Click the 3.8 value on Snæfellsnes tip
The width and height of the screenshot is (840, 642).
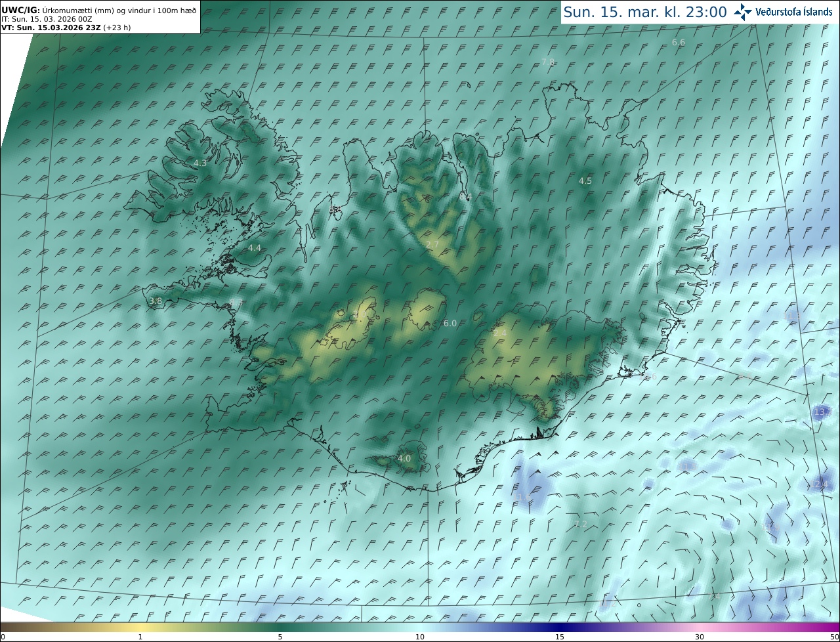pyautogui.click(x=156, y=301)
